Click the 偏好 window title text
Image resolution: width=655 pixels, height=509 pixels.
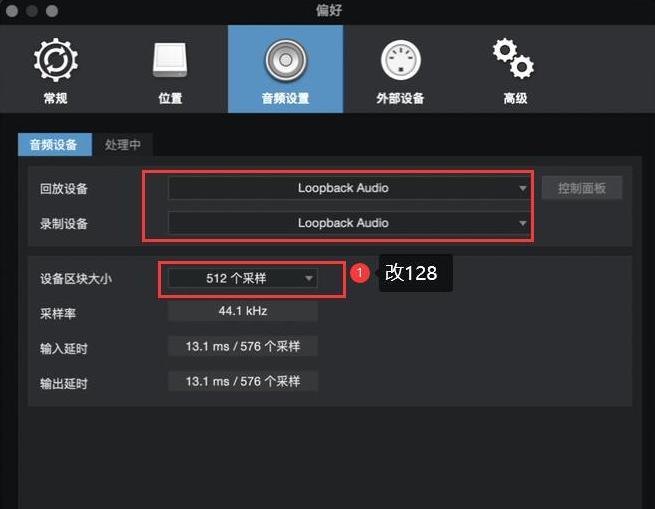pyautogui.click(x=329, y=10)
